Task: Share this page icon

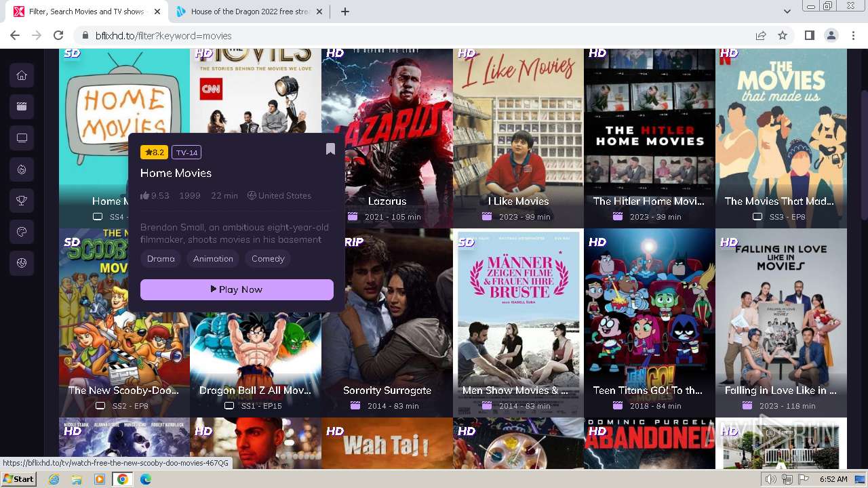Action: pyautogui.click(x=761, y=35)
